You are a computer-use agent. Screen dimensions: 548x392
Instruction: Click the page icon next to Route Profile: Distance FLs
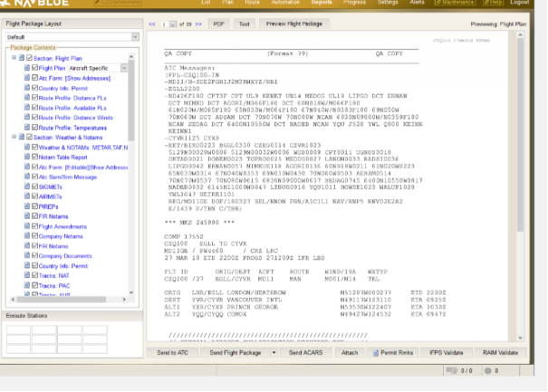[27, 98]
